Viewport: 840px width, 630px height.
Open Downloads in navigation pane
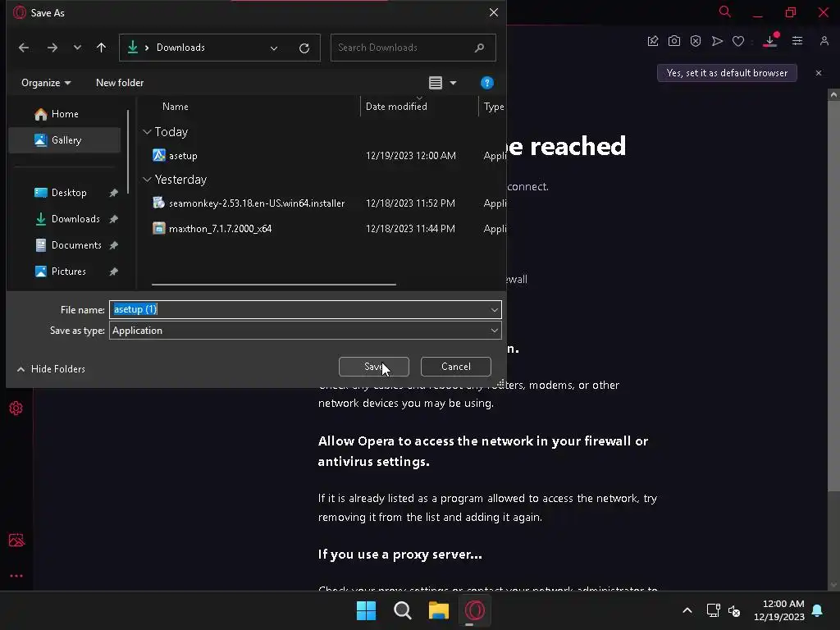pos(75,219)
